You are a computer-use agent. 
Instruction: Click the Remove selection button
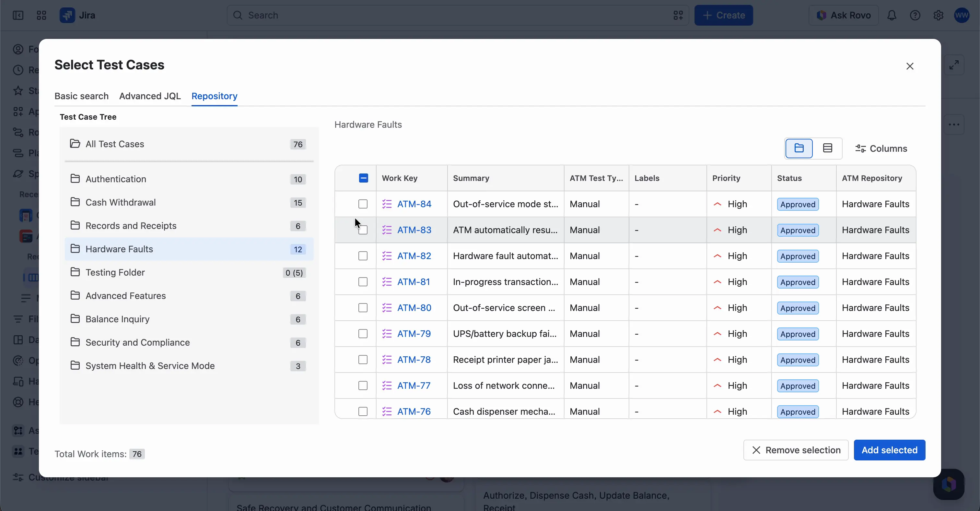796,450
